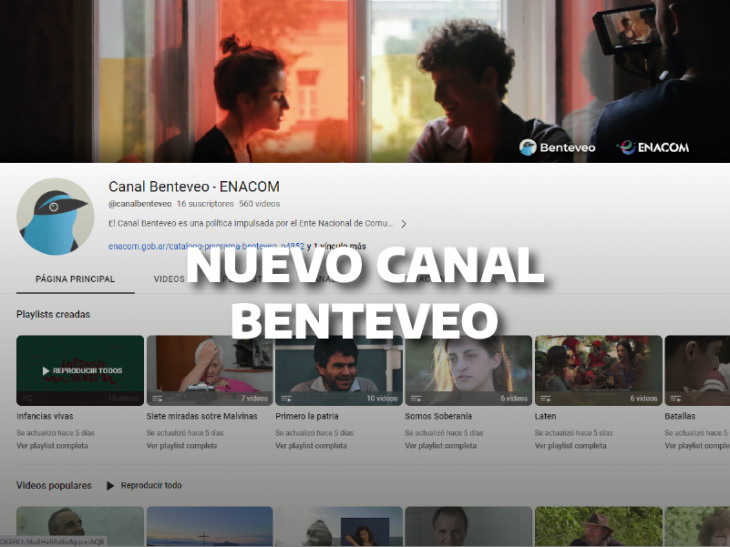This screenshot has height=547, width=730.
Task: Click playlist icon on Somos Soberanía thumbnail
Action: (416, 398)
